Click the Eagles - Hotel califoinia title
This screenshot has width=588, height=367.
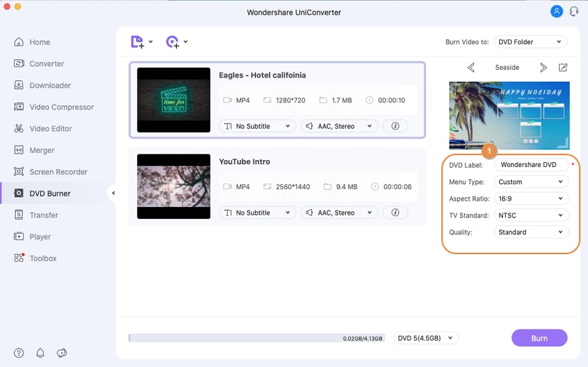[x=262, y=75]
